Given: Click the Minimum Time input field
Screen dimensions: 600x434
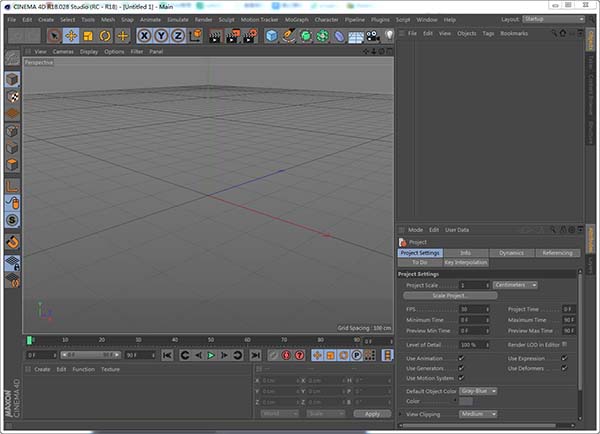Looking at the screenshot, I should (x=472, y=320).
